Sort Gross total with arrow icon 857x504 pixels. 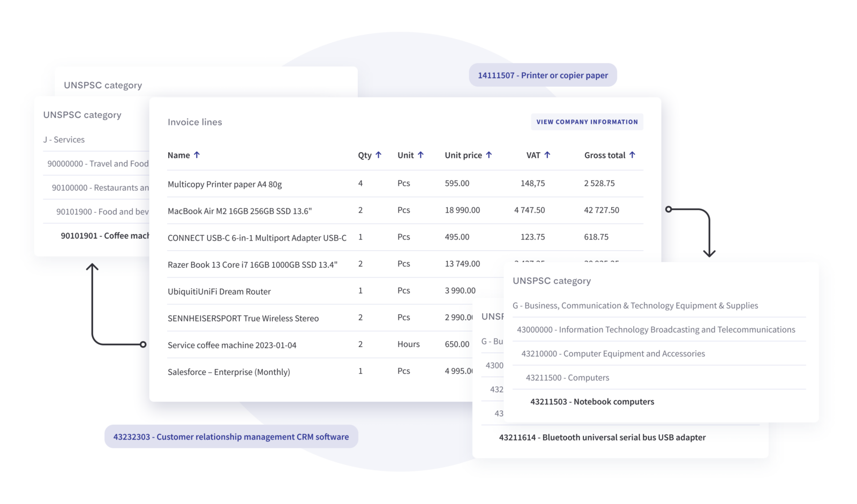pos(632,155)
